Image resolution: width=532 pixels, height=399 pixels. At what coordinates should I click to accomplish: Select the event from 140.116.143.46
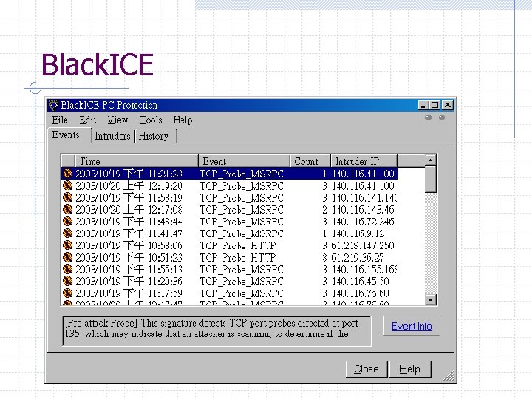tap(229, 209)
